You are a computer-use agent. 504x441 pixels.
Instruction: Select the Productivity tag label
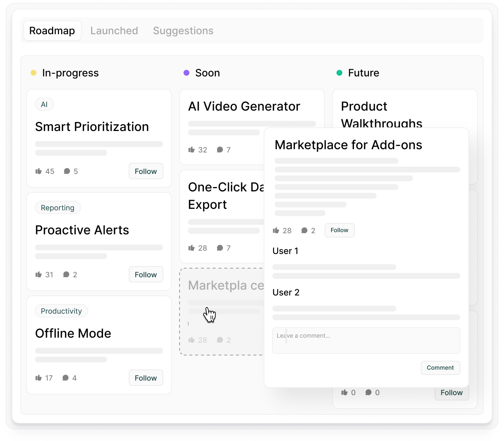click(61, 311)
